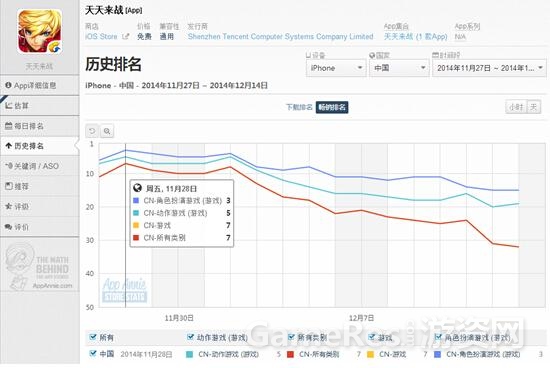
Task: Click the up-arrow icon beside 历史排名
Action: [9, 146]
